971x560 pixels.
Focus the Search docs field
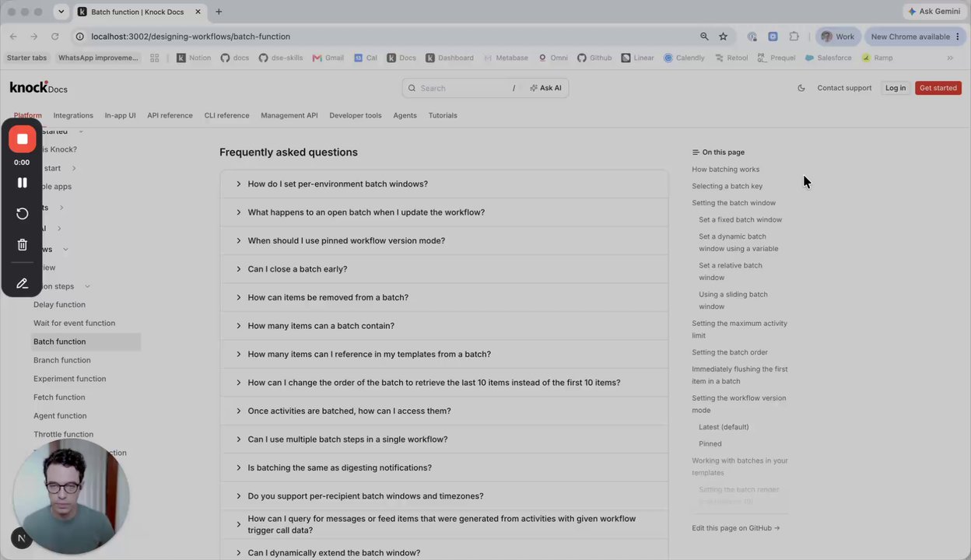click(x=461, y=88)
